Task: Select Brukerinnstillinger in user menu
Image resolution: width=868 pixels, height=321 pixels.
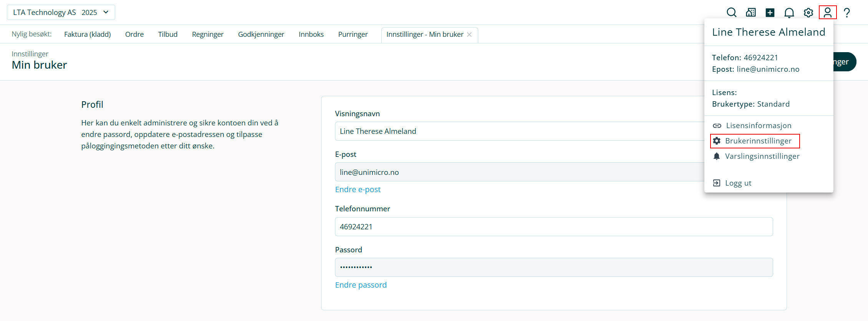Action: (758, 141)
